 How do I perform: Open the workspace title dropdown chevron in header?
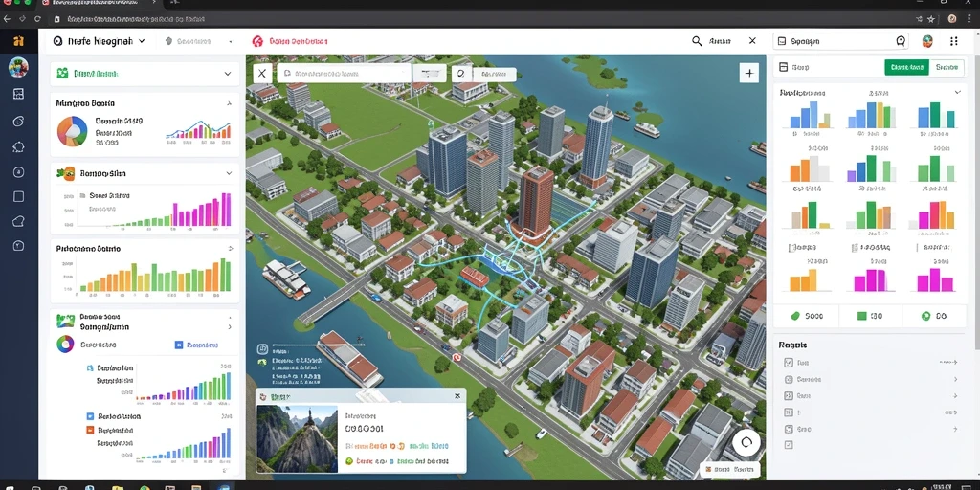pos(142,41)
